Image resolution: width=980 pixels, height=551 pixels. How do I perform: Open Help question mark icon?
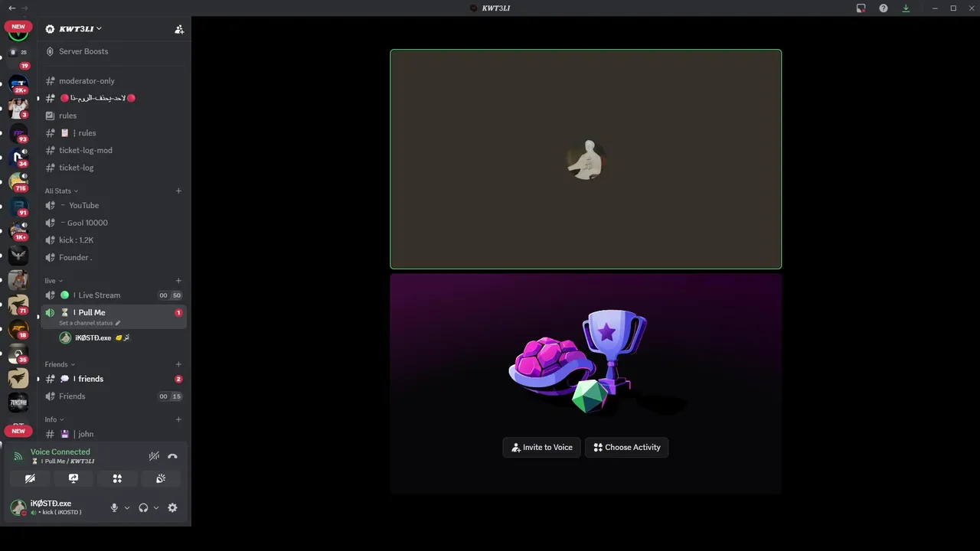[884, 8]
